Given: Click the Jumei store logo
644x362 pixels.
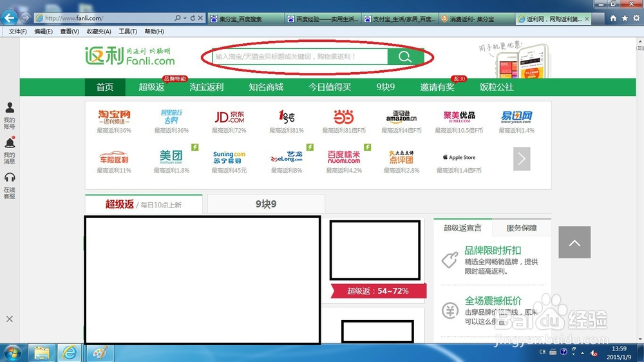Looking at the screenshot, I should point(459,117).
